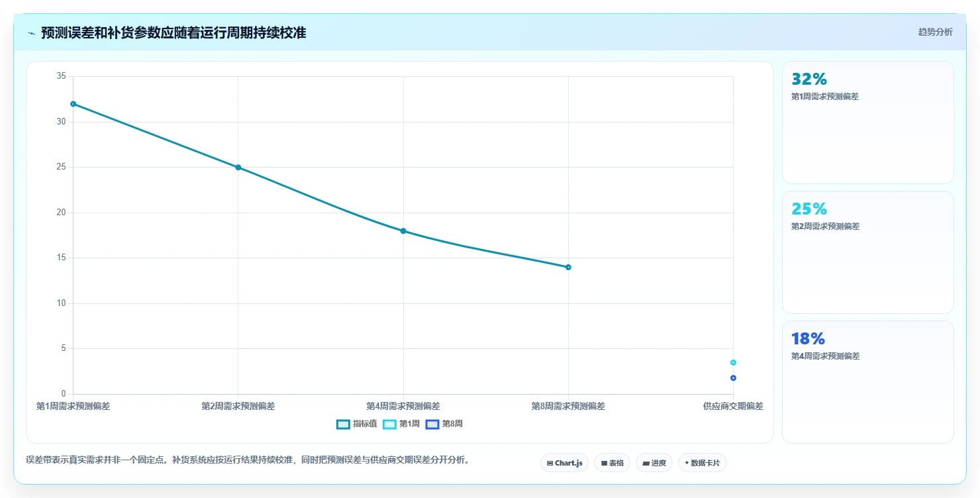This screenshot has height=498, width=980.
Task: Toggle the 第1周 legend item
Action: click(401, 424)
